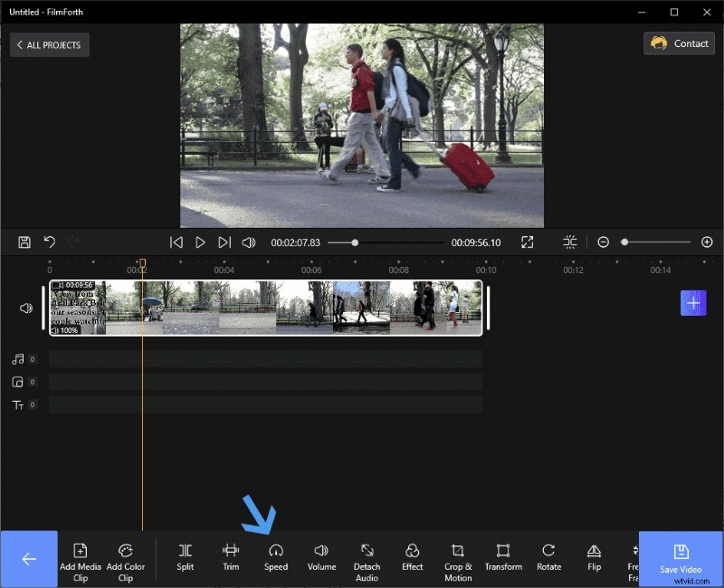The width and height of the screenshot is (724, 588).
Task: Mute the preview player audio
Action: point(246,242)
